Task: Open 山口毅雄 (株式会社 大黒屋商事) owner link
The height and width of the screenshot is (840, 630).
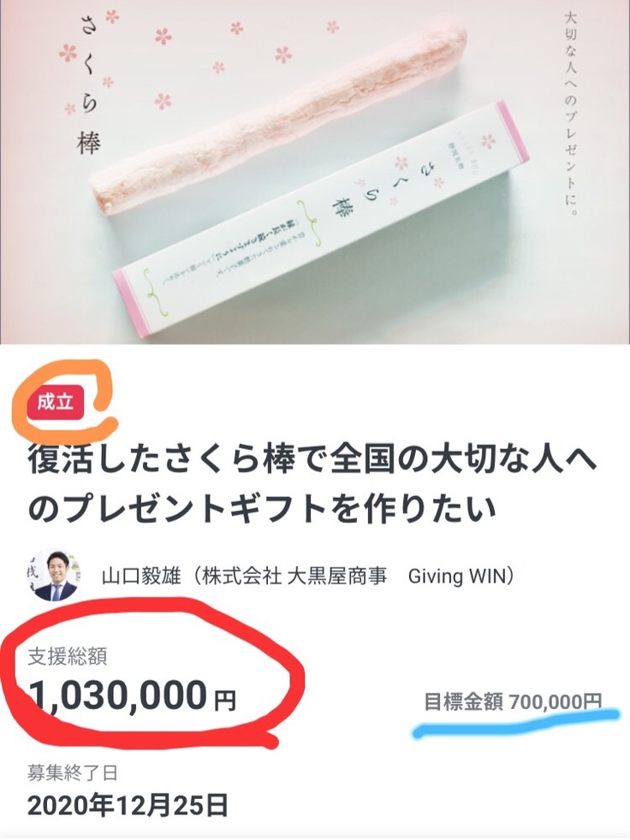Action: pyautogui.click(x=309, y=576)
